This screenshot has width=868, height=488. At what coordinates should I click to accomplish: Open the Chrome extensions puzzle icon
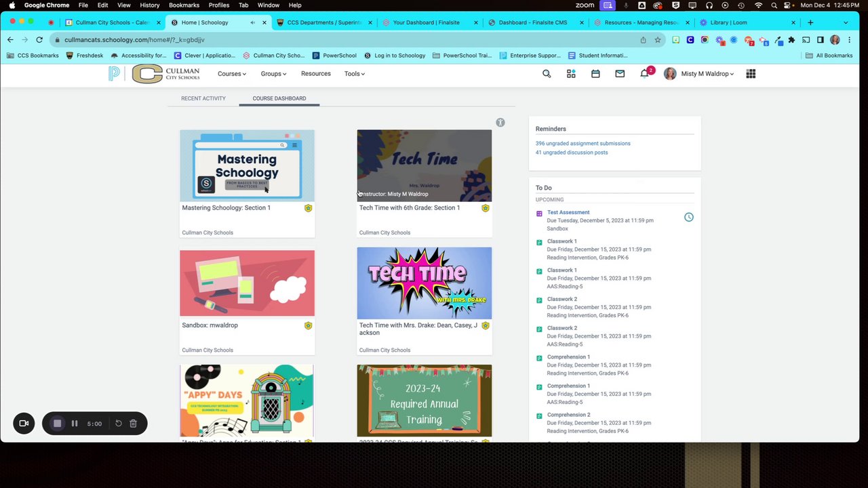[791, 40]
